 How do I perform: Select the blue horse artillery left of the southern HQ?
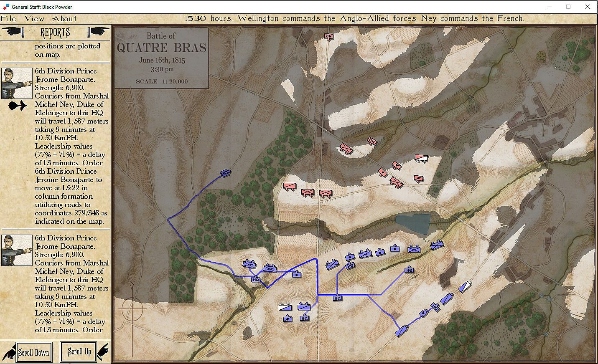[288, 318]
